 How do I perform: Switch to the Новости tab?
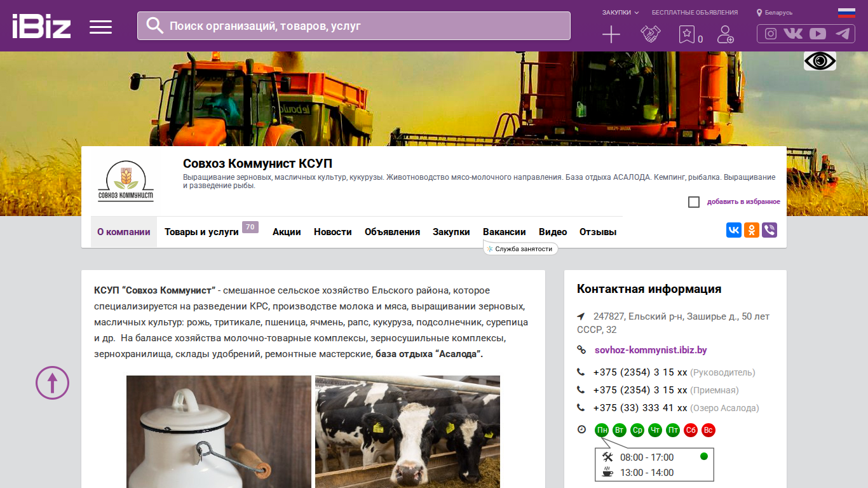pyautogui.click(x=333, y=232)
